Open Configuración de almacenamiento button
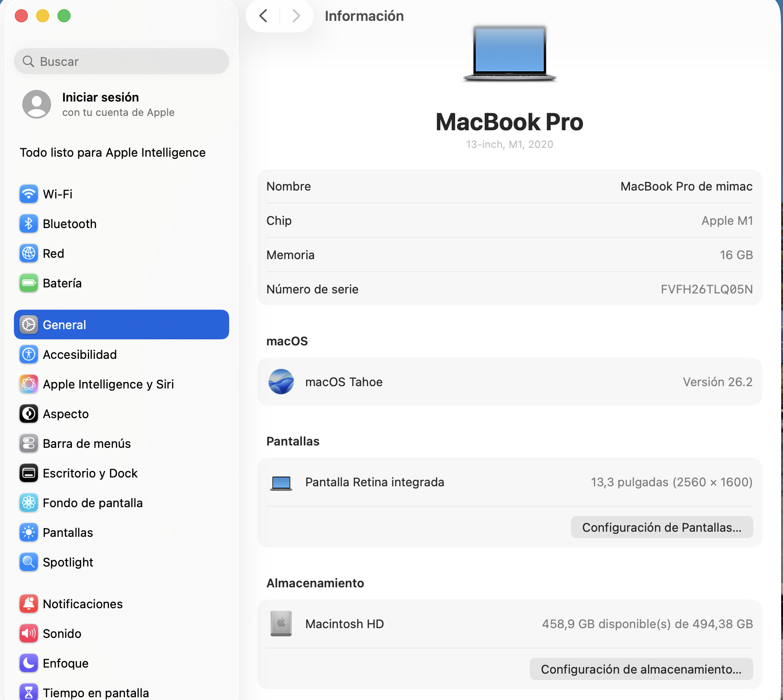The width and height of the screenshot is (783, 700). point(642,669)
